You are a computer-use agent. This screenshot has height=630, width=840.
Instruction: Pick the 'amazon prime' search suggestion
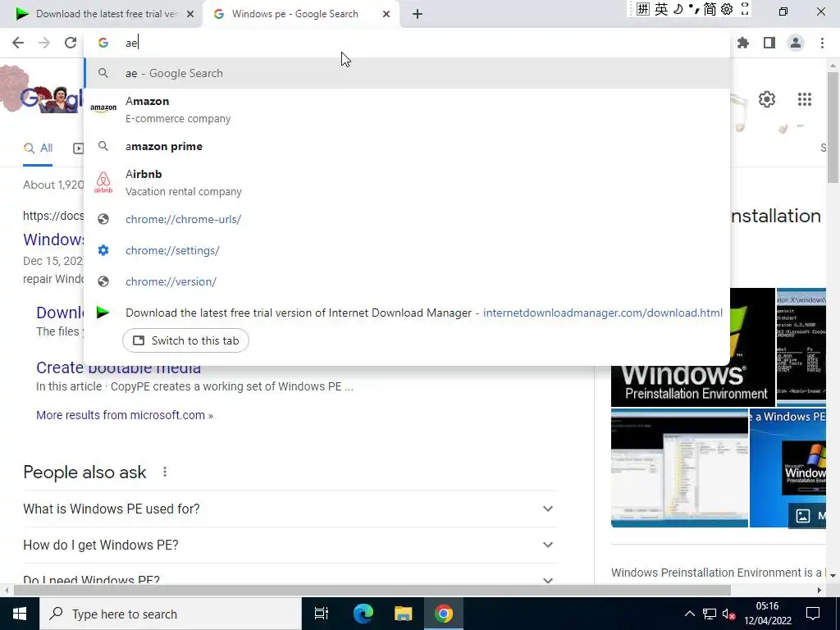click(407, 146)
